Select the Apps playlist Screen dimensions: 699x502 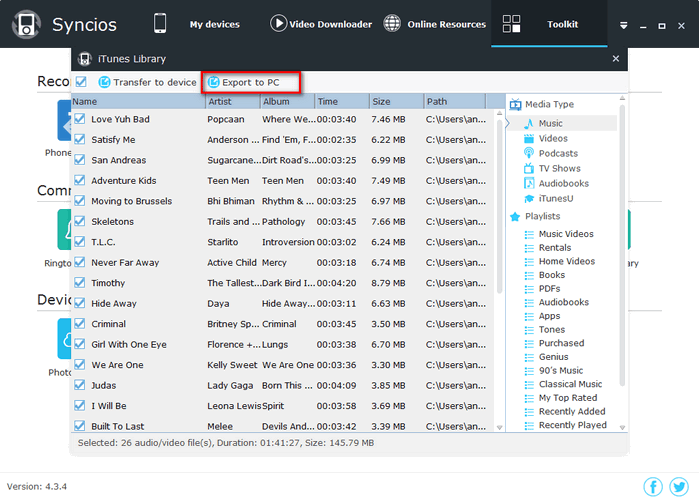(549, 316)
